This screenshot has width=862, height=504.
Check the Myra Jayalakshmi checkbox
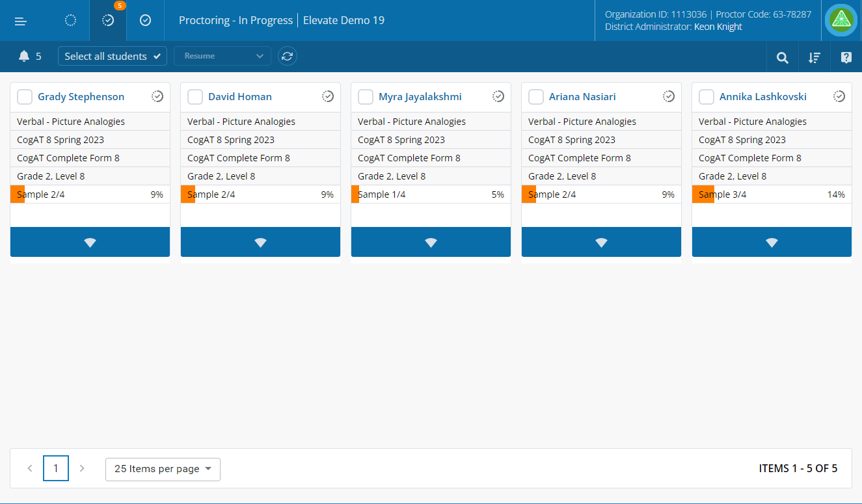[366, 97]
